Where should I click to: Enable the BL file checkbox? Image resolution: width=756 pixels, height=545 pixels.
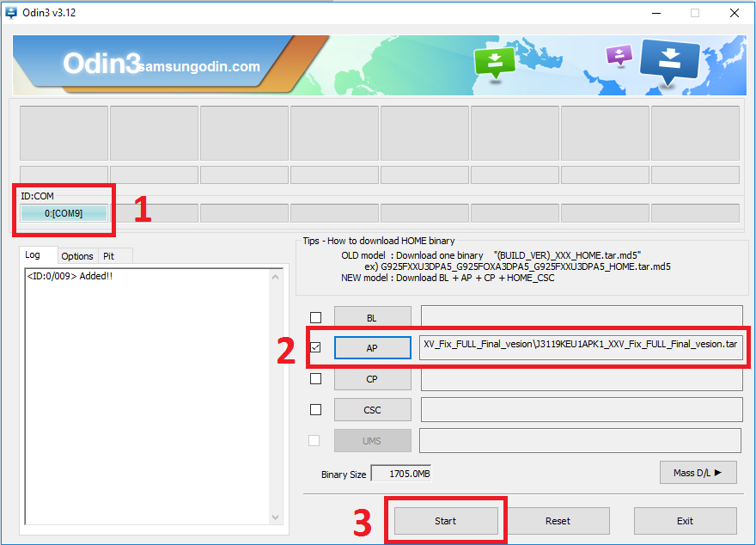click(314, 317)
